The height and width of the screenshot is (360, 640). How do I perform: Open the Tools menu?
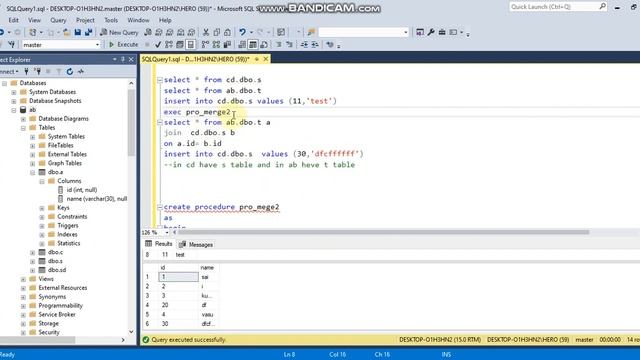(x=111, y=20)
